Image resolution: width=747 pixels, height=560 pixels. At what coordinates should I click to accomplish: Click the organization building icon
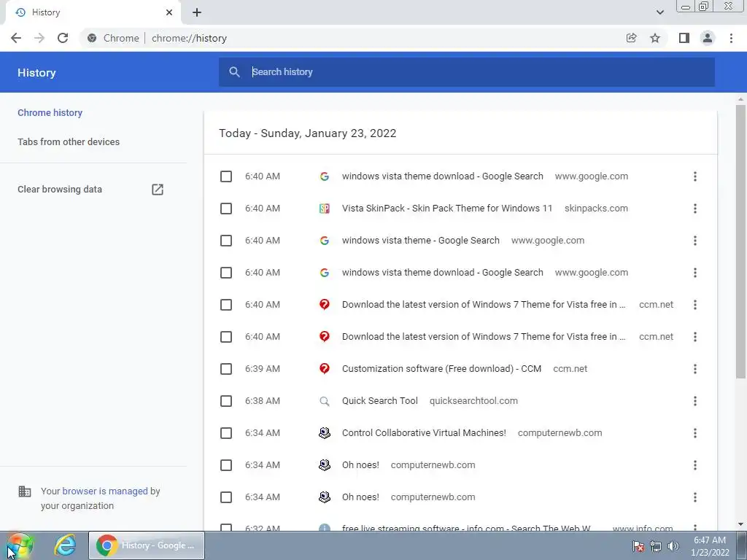click(24, 491)
